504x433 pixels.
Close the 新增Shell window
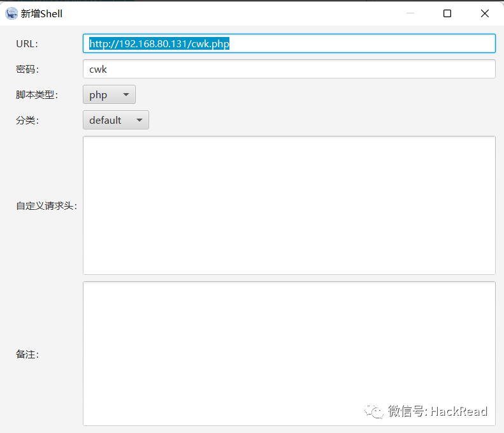485,13
